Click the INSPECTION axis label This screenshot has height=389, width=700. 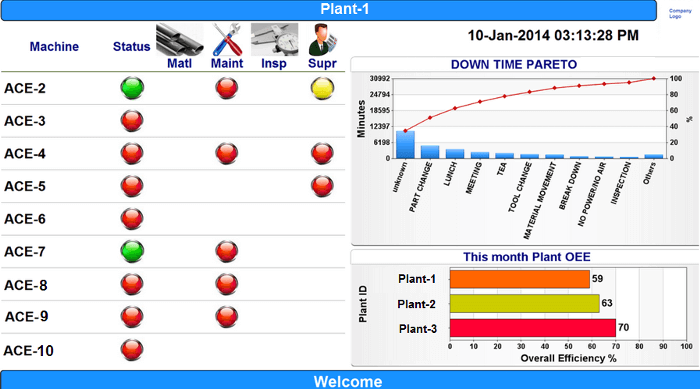[x=621, y=183]
